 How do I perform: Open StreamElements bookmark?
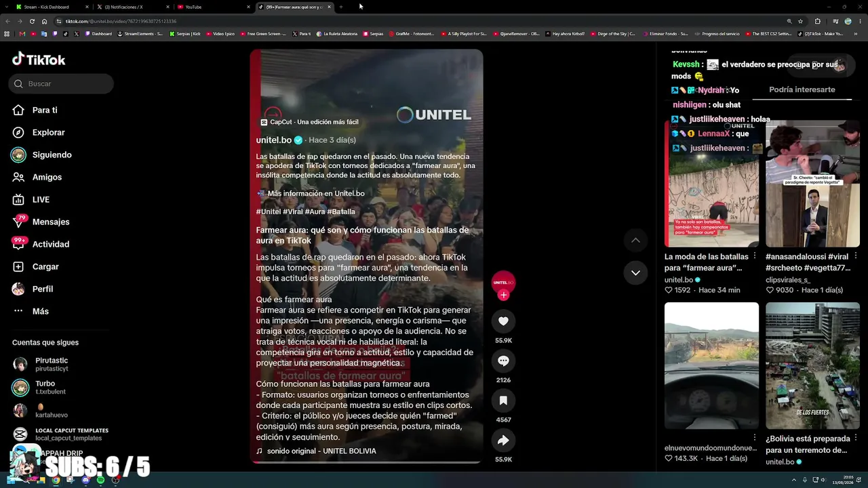[x=140, y=33]
